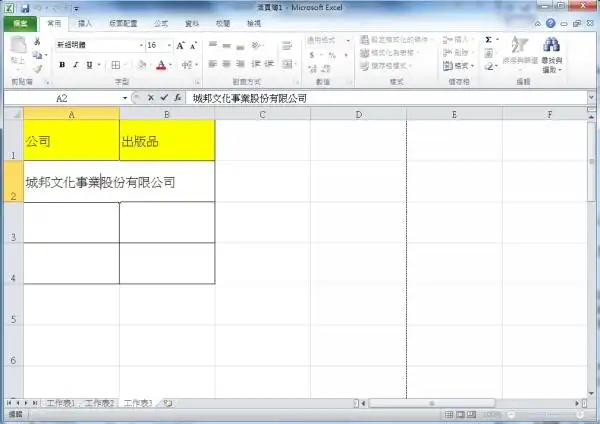Viewport: 600px width, 424px height.
Task: Click the cell Borders icon
Action: tap(116, 65)
